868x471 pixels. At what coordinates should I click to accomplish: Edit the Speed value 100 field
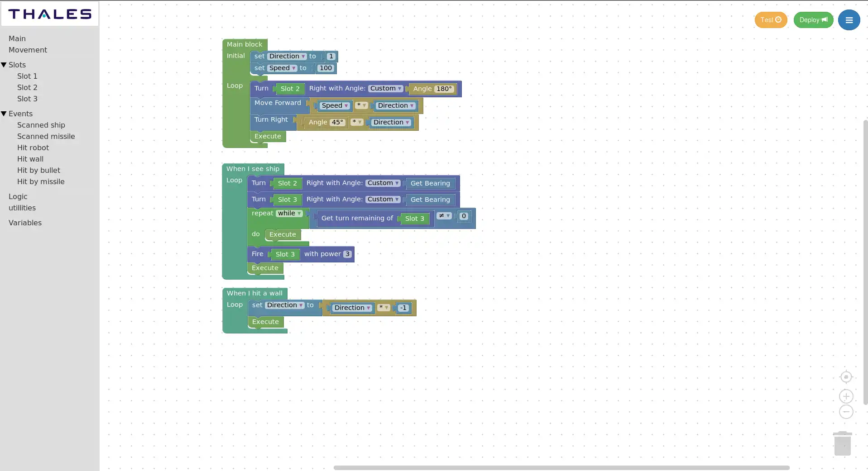(326, 68)
